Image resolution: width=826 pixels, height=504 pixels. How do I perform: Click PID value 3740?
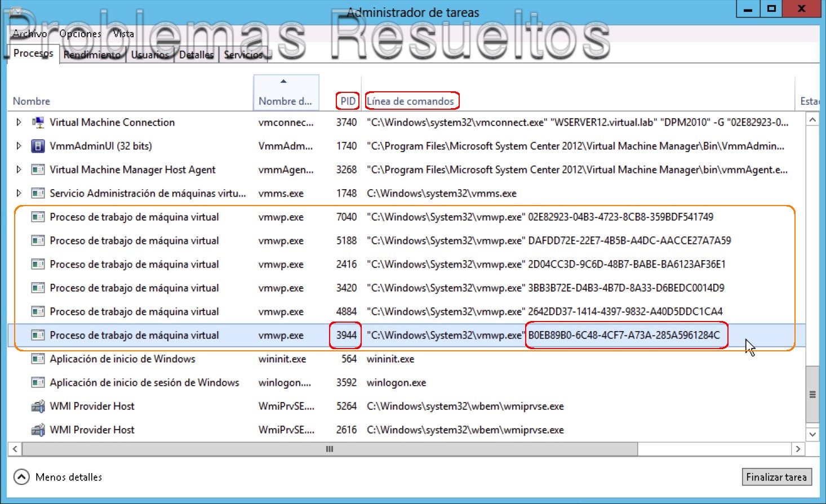point(347,122)
